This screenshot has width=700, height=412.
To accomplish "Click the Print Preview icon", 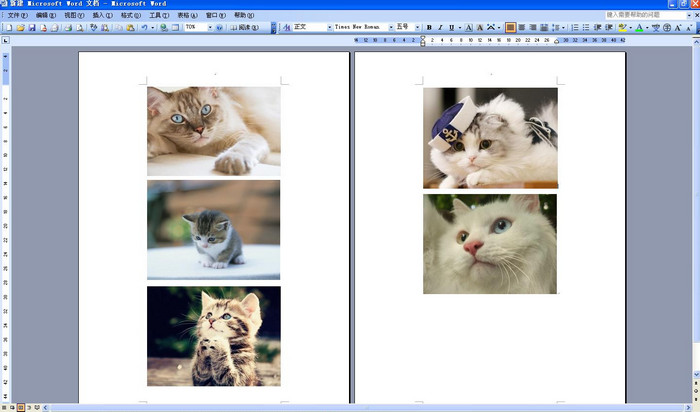I will (81, 28).
